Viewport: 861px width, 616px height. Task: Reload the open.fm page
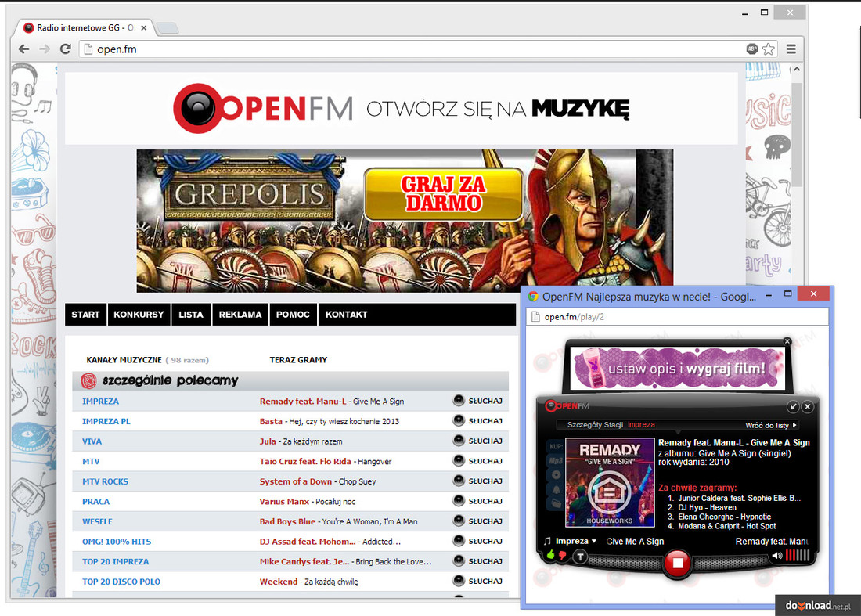point(65,49)
